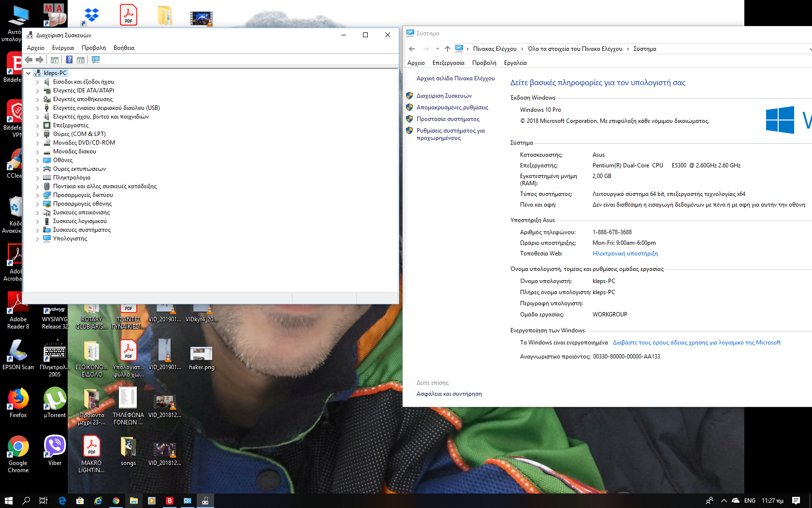Open Task View on the taskbar
This screenshot has height=508, width=812.
(43, 501)
